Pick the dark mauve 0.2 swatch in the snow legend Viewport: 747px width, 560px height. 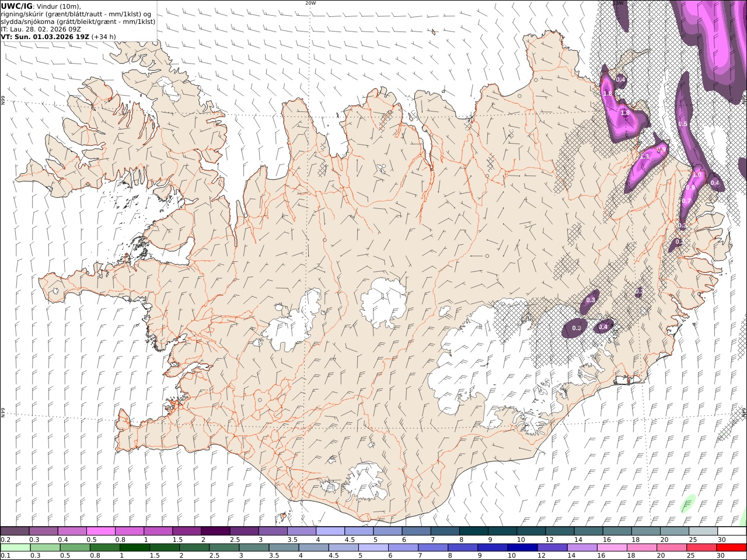pos(15,531)
